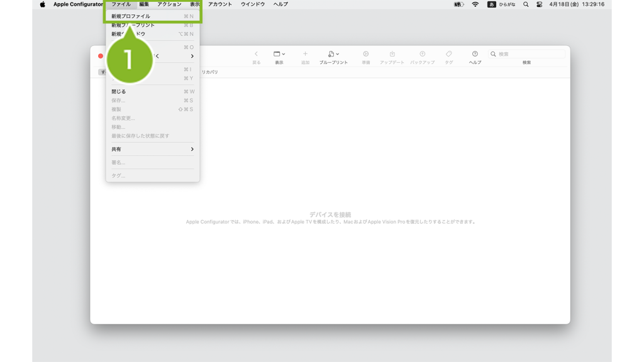Open the ヘルプ menu in the menu bar
644x362 pixels.
click(x=281, y=4)
